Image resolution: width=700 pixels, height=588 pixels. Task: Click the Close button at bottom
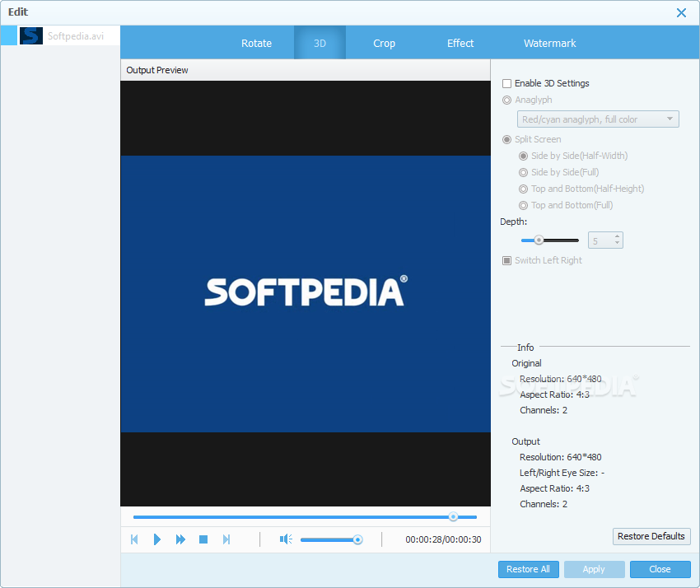[x=660, y=569]
